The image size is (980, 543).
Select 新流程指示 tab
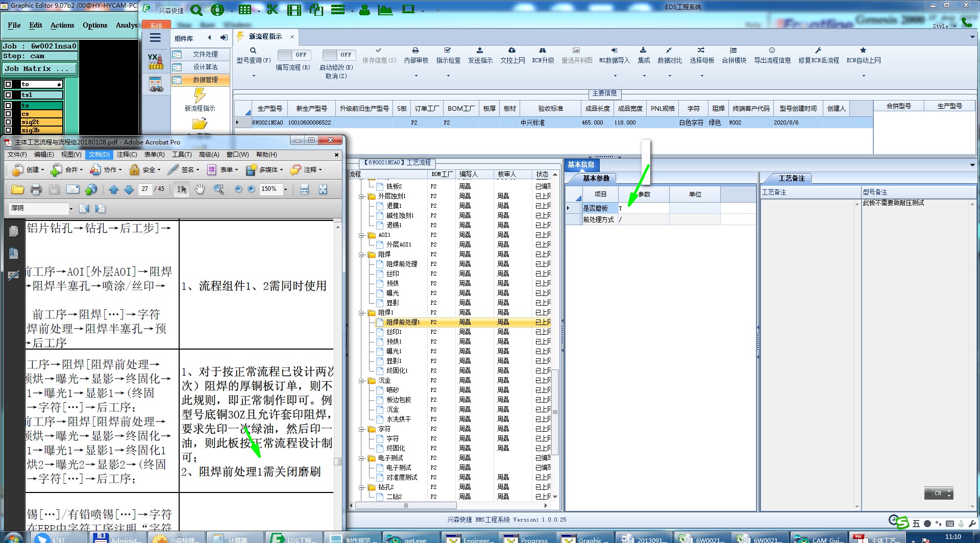[x=265, y=37]
